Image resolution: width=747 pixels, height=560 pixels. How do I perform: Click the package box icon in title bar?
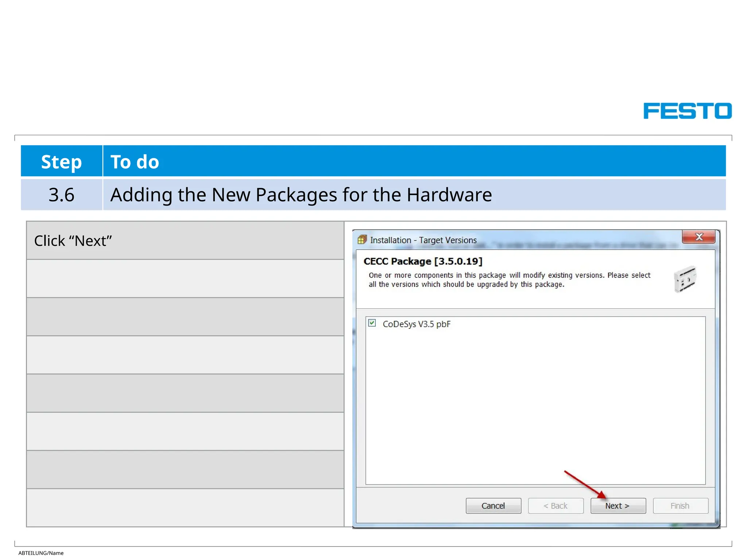coord(362,240)
